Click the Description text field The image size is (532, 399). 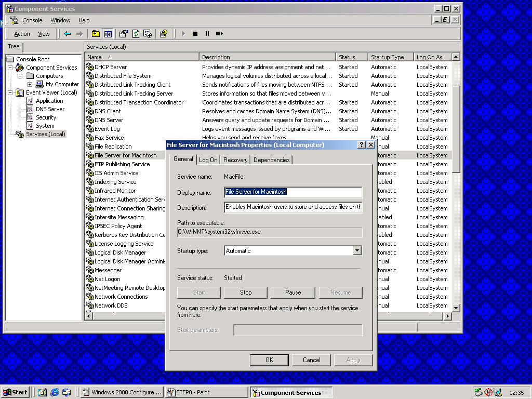tap(293, 207)
